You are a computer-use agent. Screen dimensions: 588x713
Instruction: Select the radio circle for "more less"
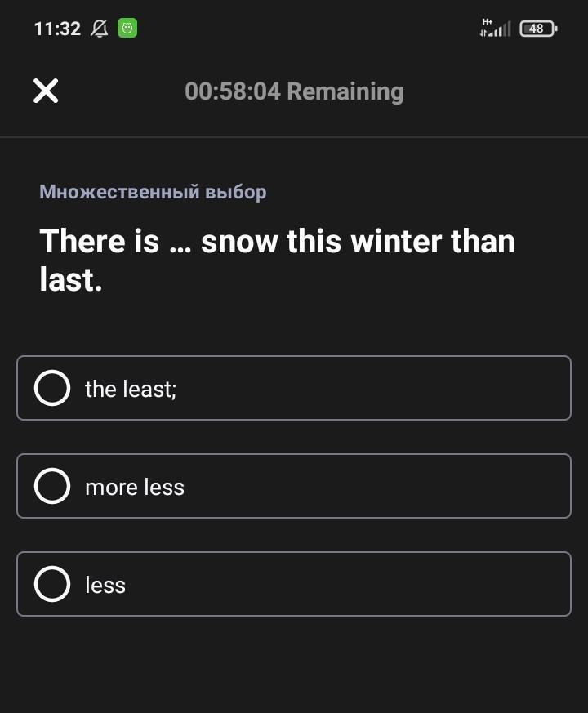pos(52,486)
